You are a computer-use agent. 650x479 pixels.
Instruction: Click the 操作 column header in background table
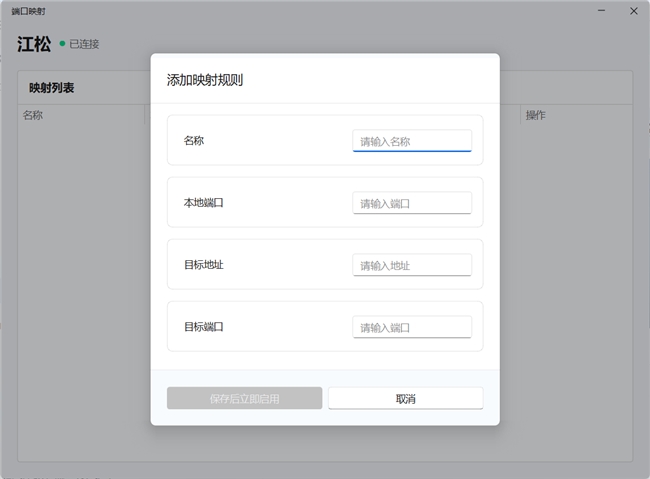click(x=536, y=115)
